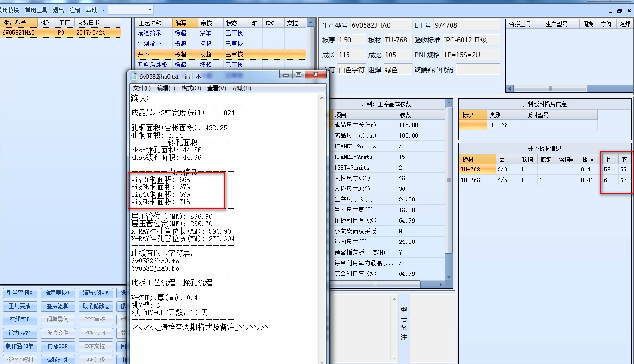Select TU-768 in 开料板材铝片信息 table
634x364 pixels.
pyautogui.click(x=528, y=125)
